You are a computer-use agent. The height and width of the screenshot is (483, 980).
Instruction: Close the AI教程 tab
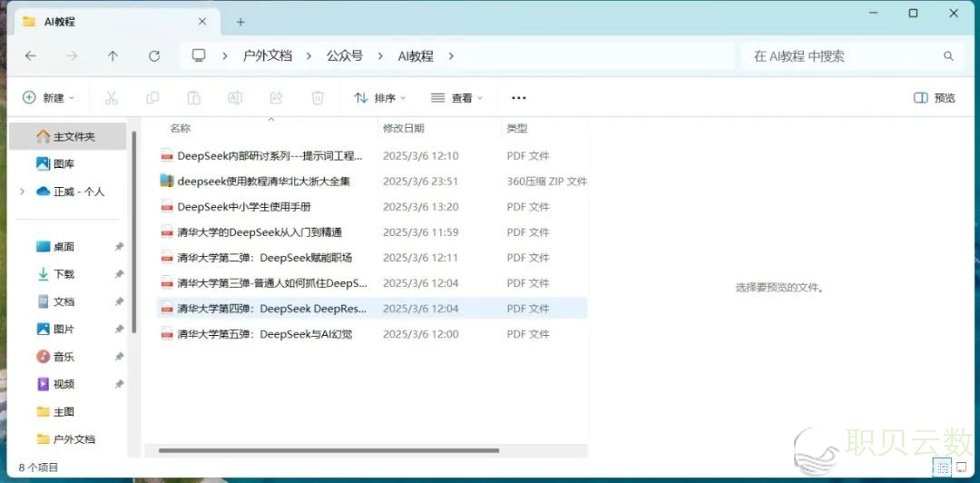202,21
